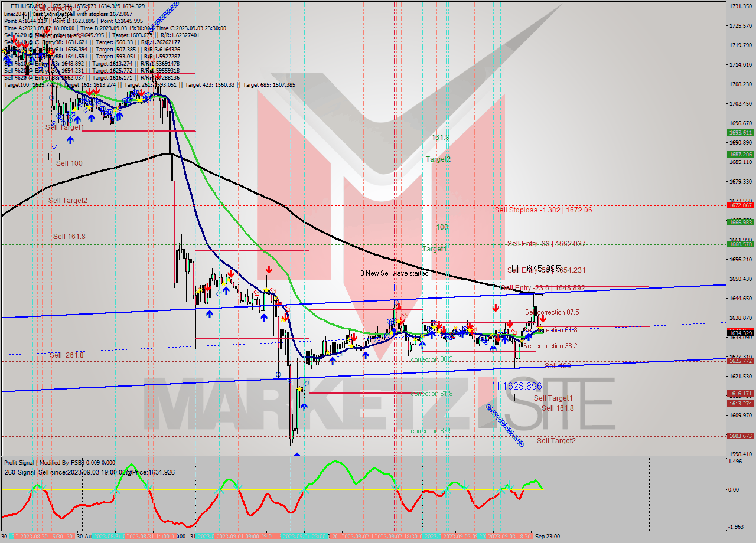Click the 'Sell 261.8' label
Viewport: 756px width, 543px height.
67,355
